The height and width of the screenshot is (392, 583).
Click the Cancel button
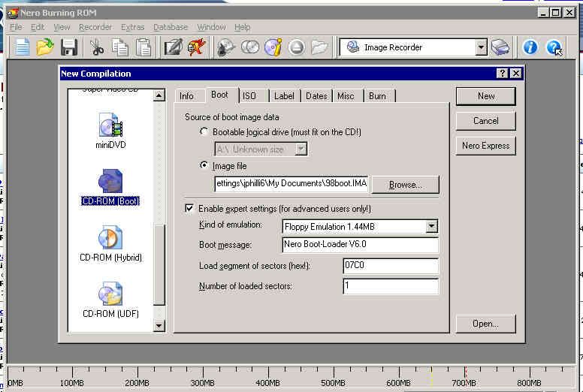point(485,121)
